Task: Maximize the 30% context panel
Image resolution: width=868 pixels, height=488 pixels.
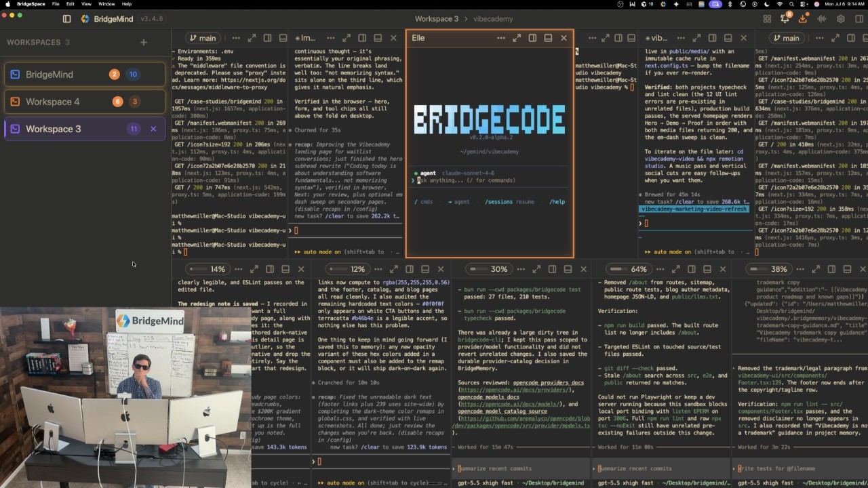Action: pos(536,269)
